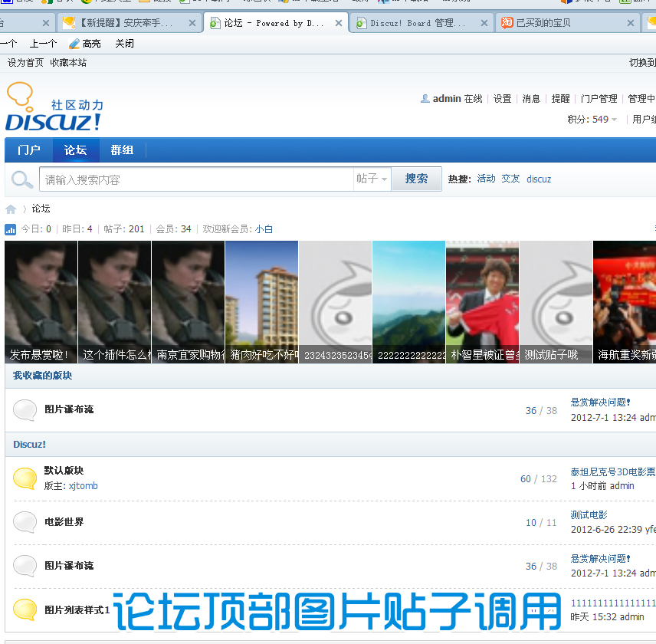Open 提醒 in the user menu
The height and width of the screenshot is (644, 656).
(561, 99)
